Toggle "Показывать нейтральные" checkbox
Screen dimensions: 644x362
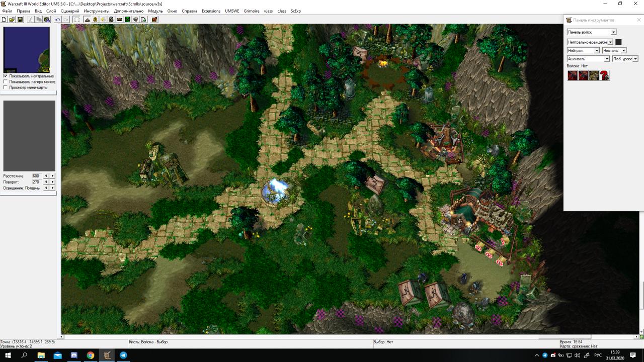6,76
